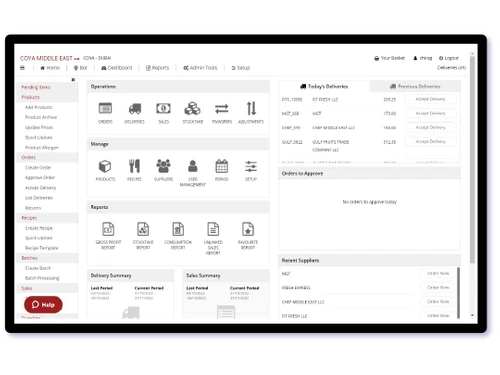
Task: Open the Help chat bubble
Action: [x=43, y=305]
